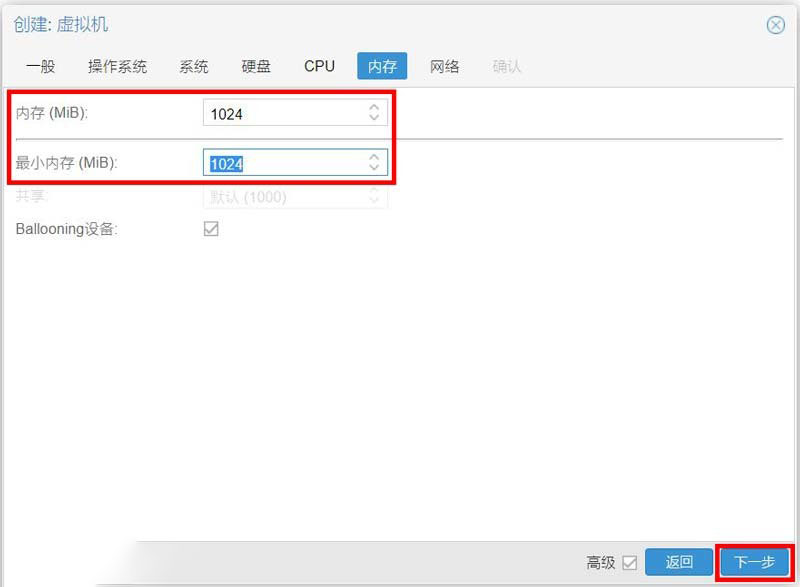Go to the 系统 tab
This screenshot has width=800, height=587.
tap(194, 66)
